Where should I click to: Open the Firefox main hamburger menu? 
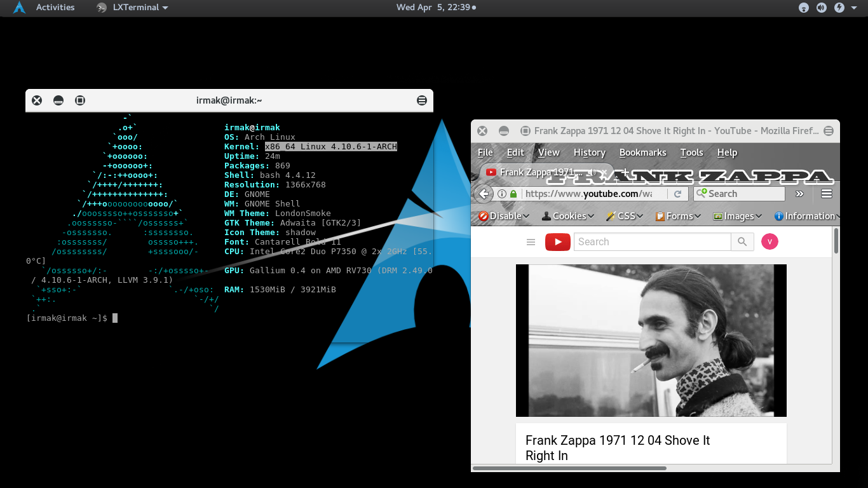coord(827,194)
